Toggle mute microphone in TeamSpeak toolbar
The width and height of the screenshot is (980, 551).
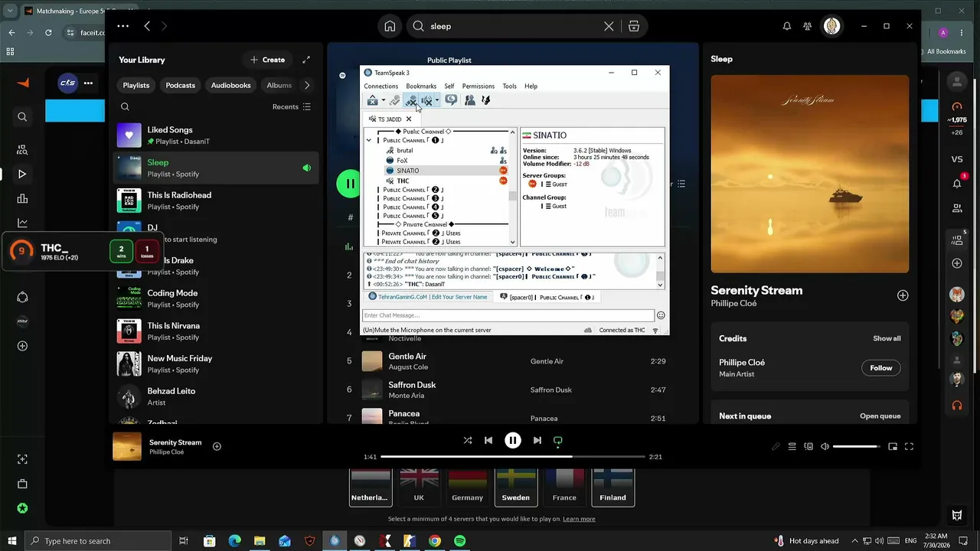tap(411, 100)
